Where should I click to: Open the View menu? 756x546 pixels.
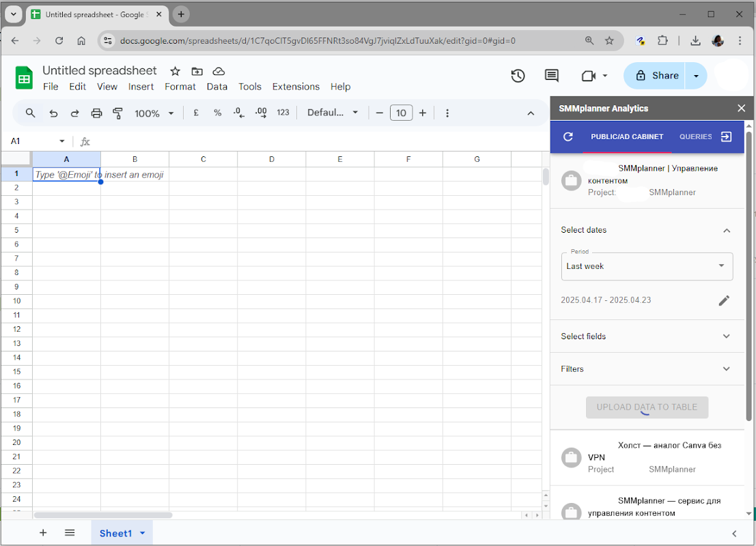107,87
